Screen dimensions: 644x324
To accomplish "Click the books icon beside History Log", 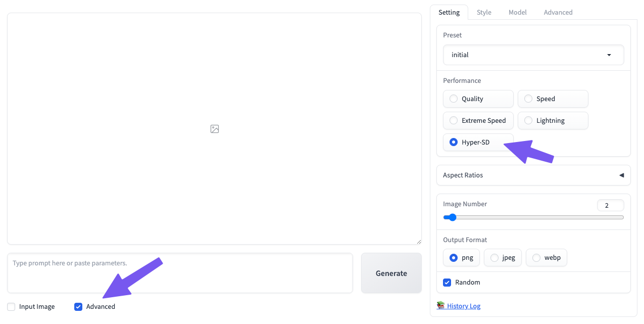I will point(441,305).
